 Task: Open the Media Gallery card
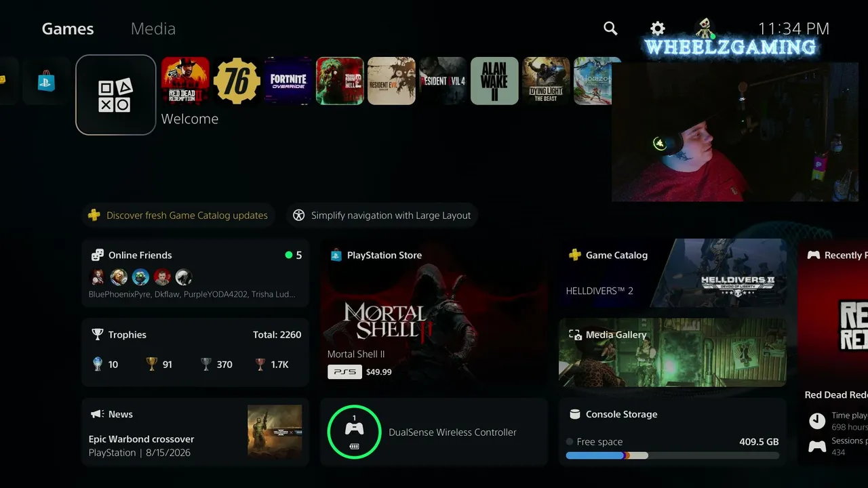673,352
